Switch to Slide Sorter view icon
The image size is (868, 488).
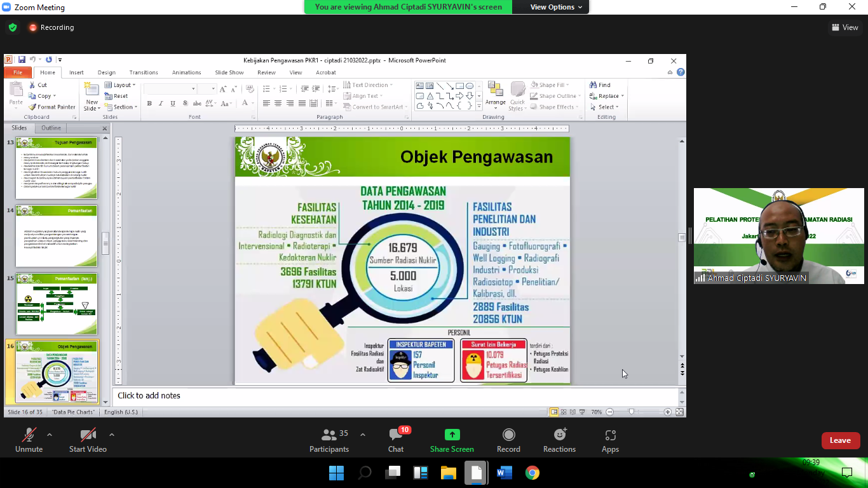(x=564, y=412)
